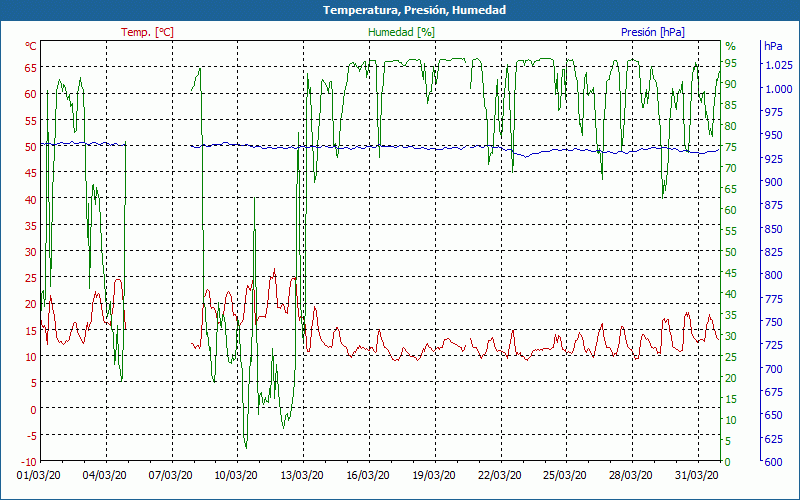Click the pressure axis value 750
The width and height of the screenshot is (800, 500).
click(772, 322)
